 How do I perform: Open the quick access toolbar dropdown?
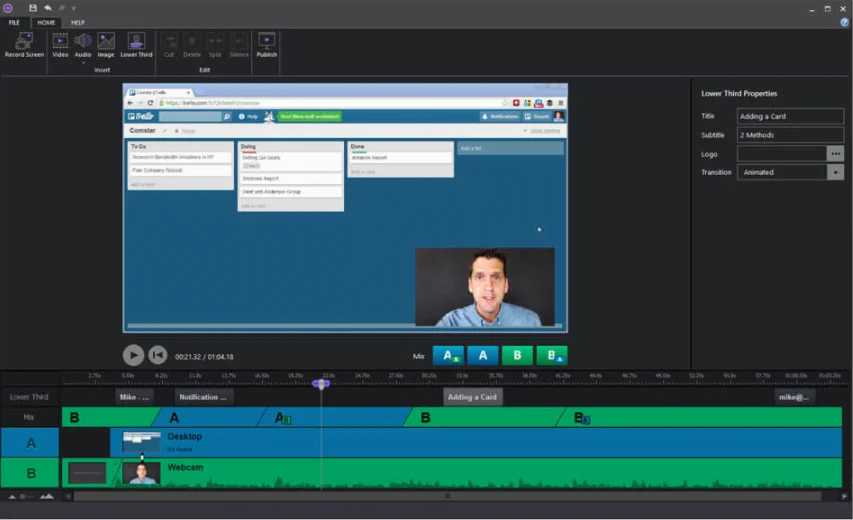tap(73, 8)
